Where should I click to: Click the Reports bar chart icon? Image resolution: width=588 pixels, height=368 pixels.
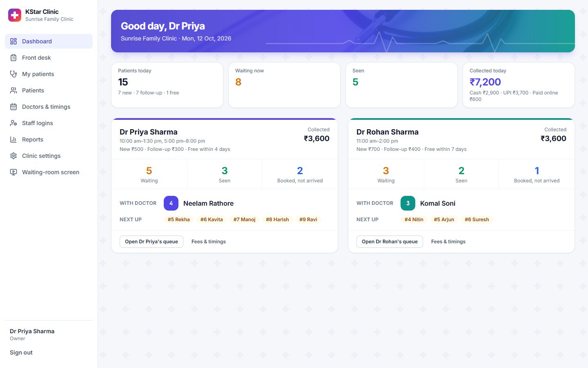point(13,139)
